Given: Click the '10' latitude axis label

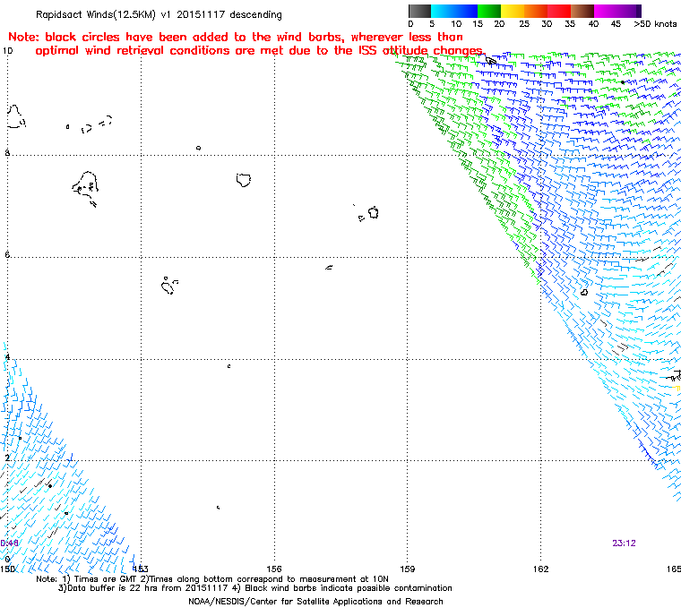Looking at the screenshot, I should [x=7, y=51].
